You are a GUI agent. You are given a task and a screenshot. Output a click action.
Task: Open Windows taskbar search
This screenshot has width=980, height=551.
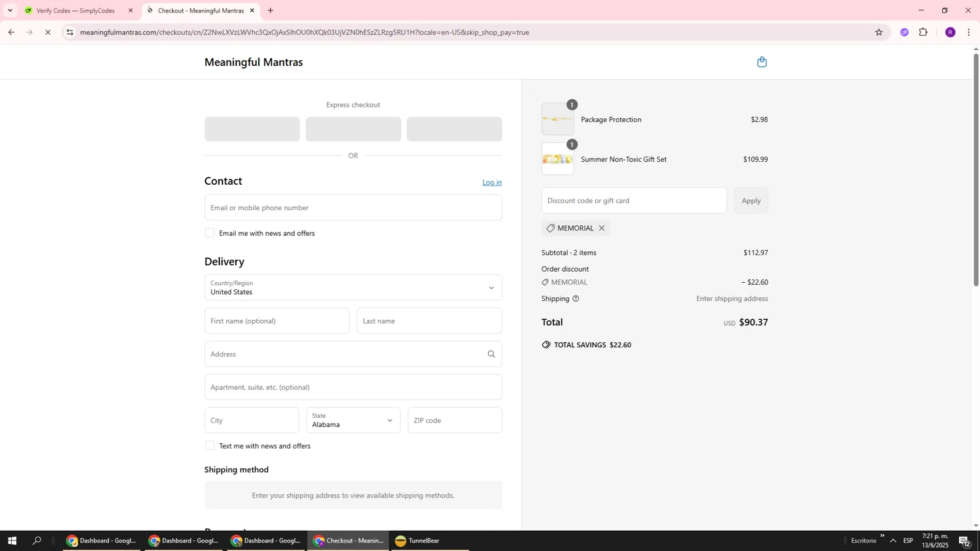click(x=37, y=541)
